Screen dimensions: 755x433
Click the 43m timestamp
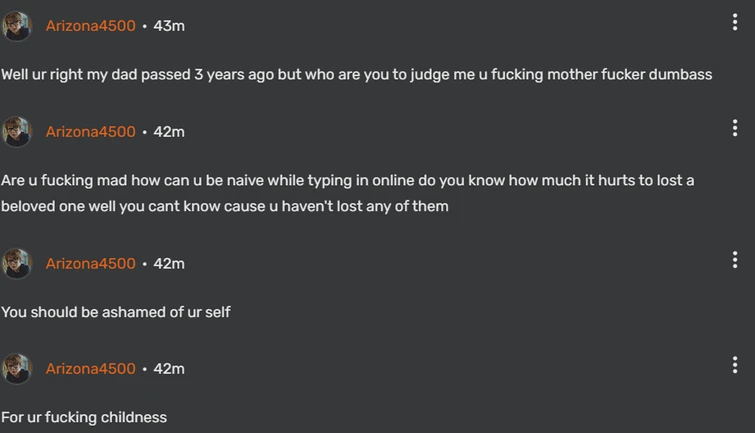coord(169,26)
